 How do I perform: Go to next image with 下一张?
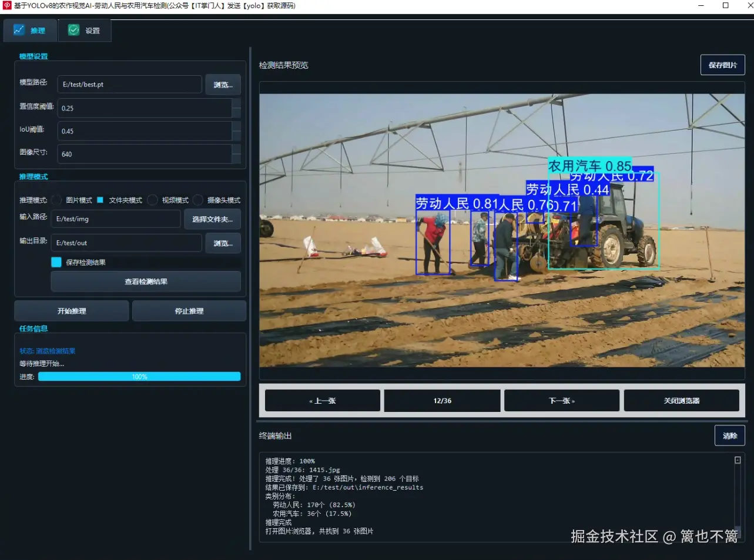[562, 401]
